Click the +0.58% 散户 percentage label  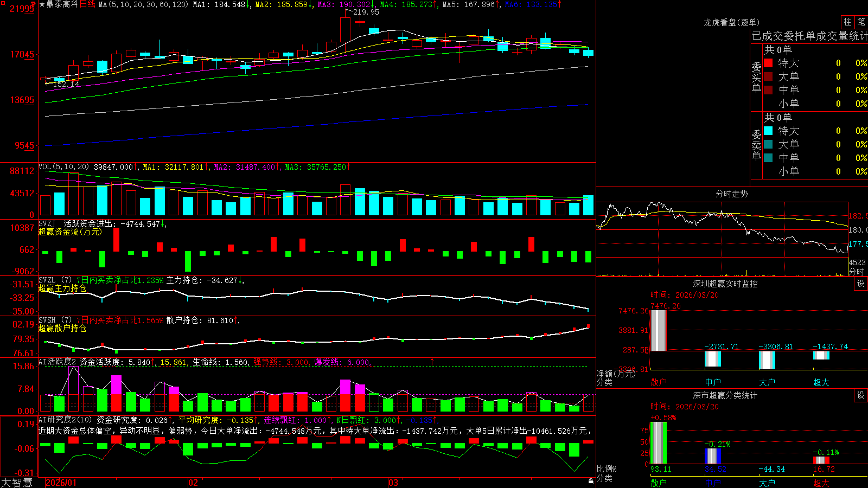(663, 418)
